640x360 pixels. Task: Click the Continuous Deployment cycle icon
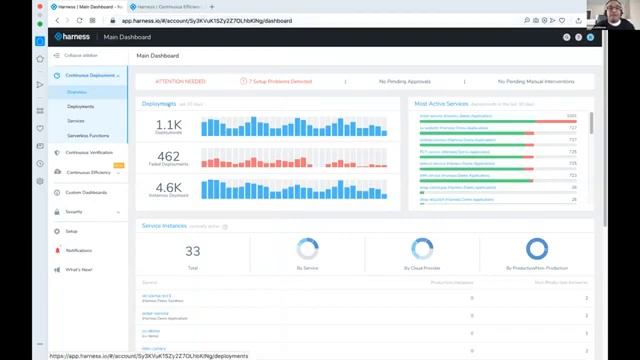tap(57, 76)
